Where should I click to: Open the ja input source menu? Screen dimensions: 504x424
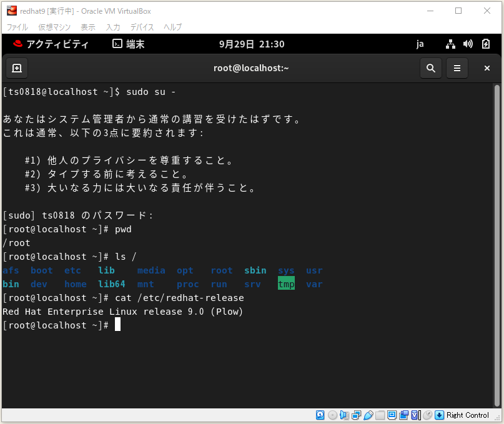click(x=420, y=44)
